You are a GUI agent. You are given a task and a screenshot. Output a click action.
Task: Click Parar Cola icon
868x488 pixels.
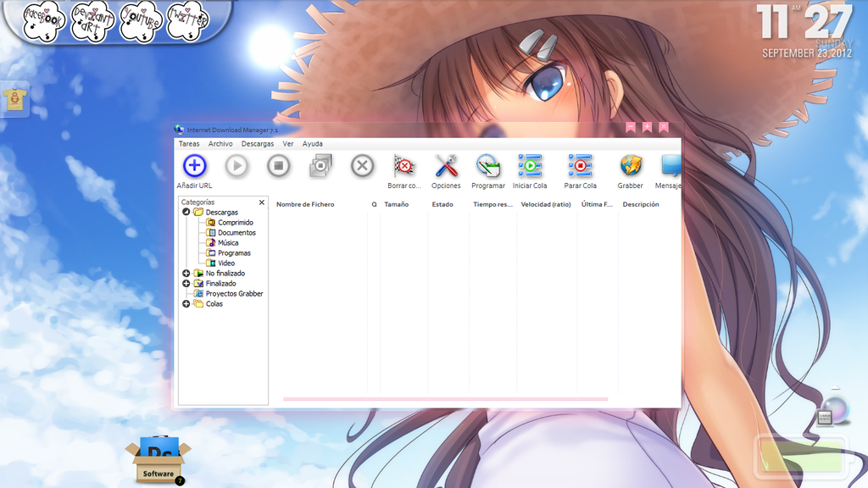click(x=580, y=166)
